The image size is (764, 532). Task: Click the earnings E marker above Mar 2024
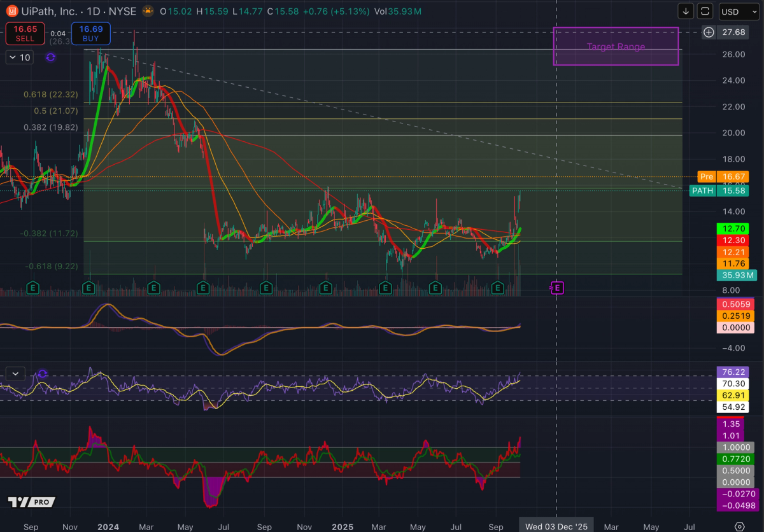click(x=153, y=288)
